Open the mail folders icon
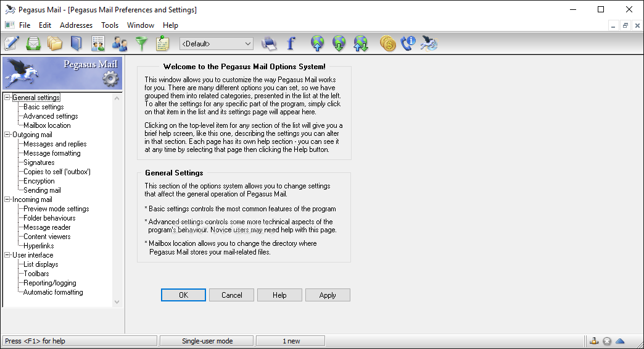This screenshot has height=349, width=644. pos(55,43)
